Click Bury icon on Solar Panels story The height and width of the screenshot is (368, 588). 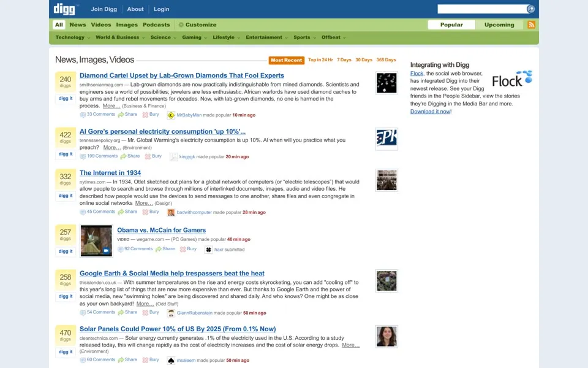[x=145, y=360]
